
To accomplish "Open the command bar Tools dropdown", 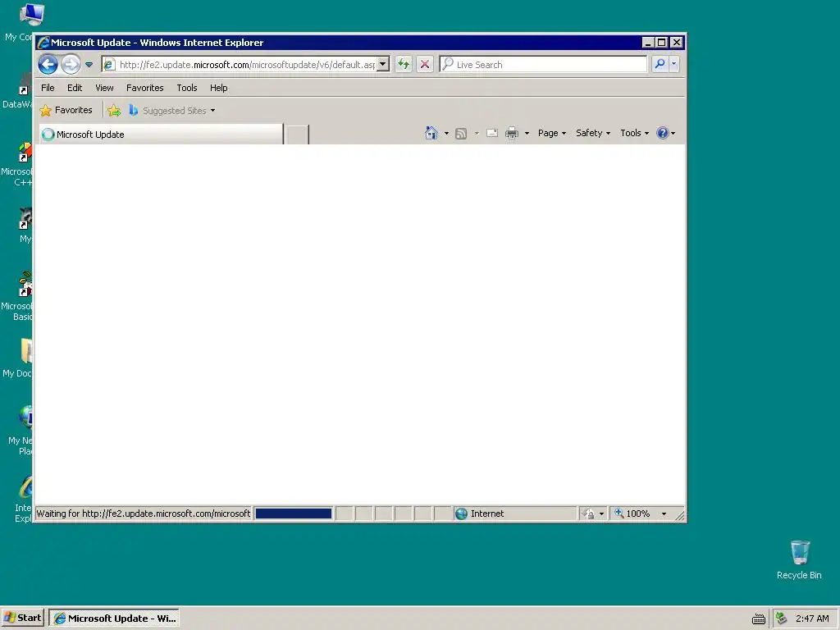I will pos(634,133).
